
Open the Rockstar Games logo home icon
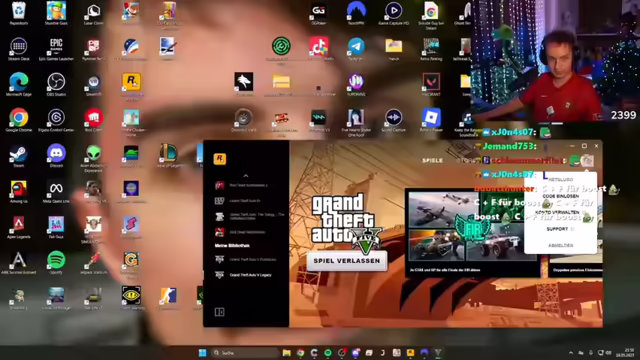[220, 159]
